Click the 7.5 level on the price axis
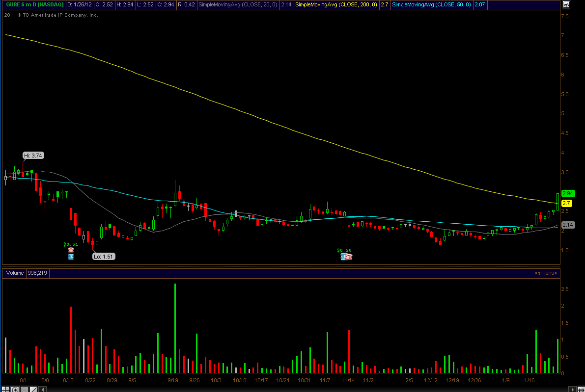Screen dimensions: 585x392 565,16
